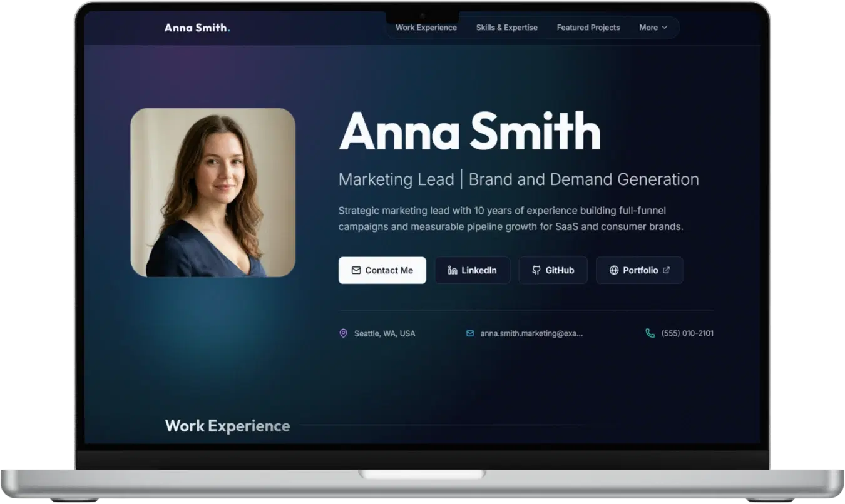This screenshot has height=504, width=845.
Task: Click the Anna Smith logo in header
Action: [197, 28]
